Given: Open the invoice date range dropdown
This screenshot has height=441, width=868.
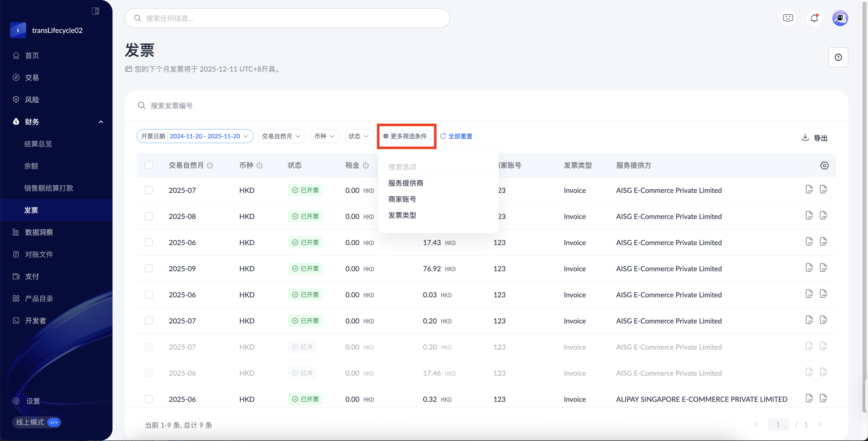Looking at the screenshot, I should click(195, 136).
